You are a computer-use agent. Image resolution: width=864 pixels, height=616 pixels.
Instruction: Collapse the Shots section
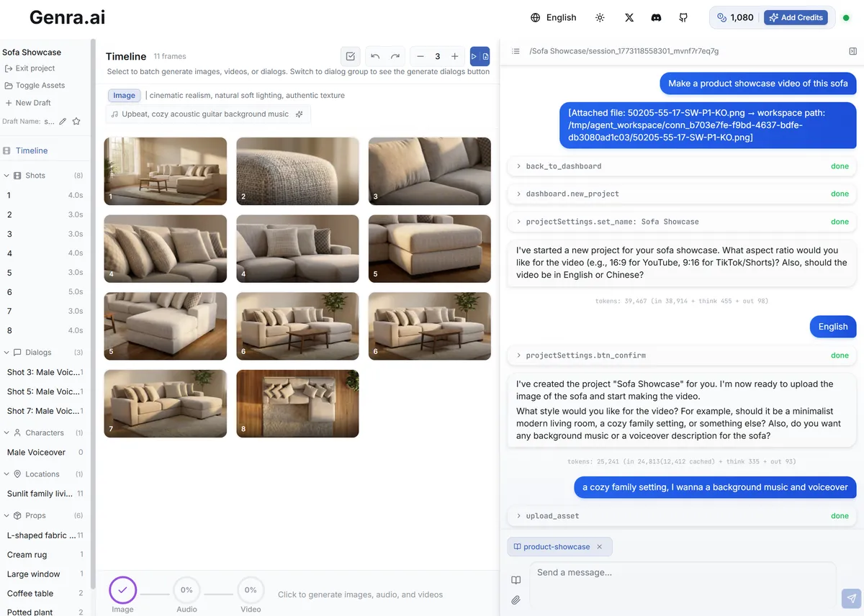pos(7,176)
